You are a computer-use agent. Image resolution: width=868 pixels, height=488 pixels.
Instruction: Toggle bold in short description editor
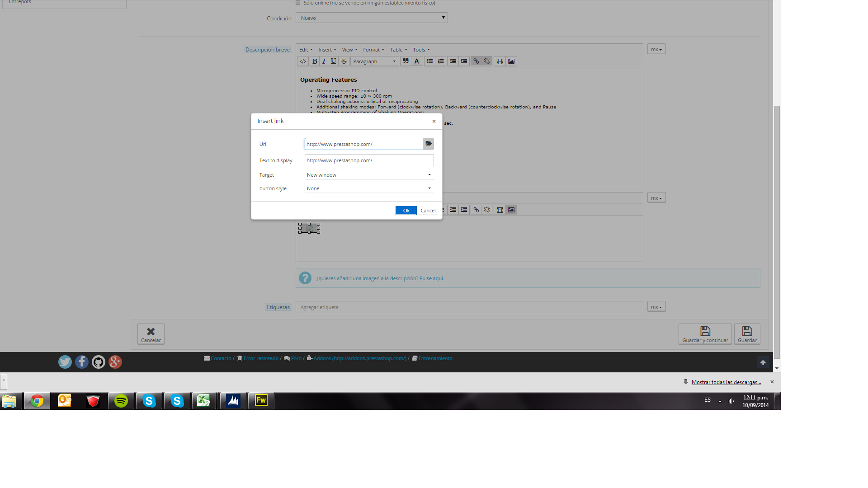[x=315, y=61]
